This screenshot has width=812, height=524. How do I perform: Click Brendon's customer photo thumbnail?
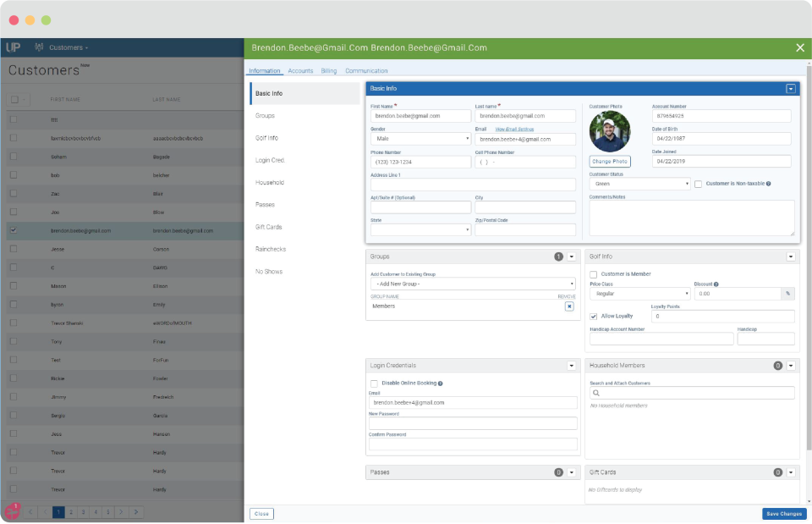[608, 131]
